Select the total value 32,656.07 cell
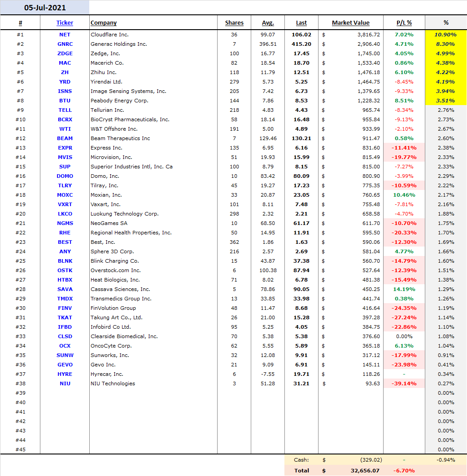This screenshot has width=467, height=476. coord(350,471)
